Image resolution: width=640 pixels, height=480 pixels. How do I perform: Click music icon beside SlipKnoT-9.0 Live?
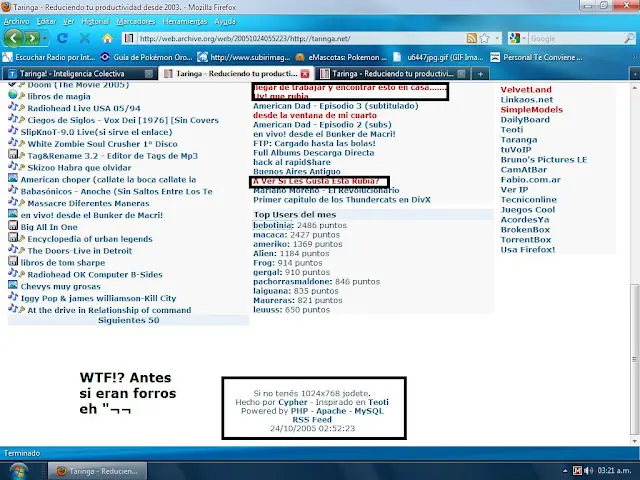(x=13, y=131)
